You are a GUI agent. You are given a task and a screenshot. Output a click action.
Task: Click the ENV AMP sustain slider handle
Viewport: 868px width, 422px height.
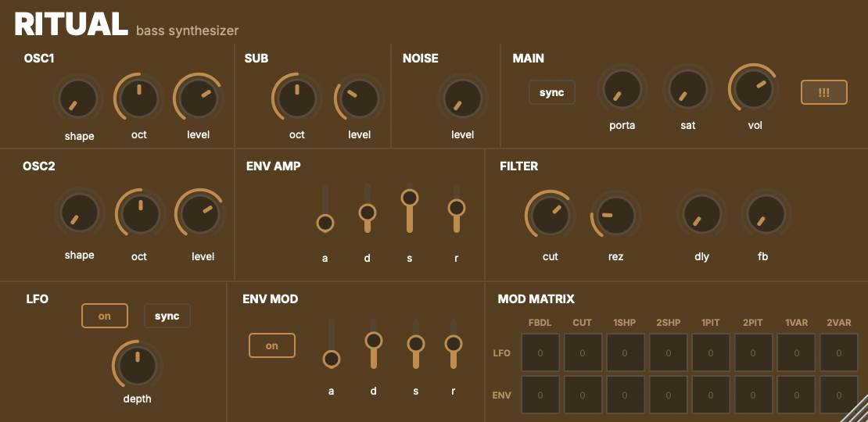click(x=409, y=198)
